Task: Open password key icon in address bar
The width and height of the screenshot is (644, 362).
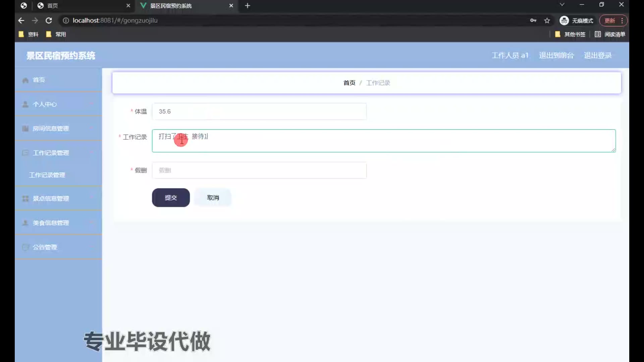Action: [533, 20]
